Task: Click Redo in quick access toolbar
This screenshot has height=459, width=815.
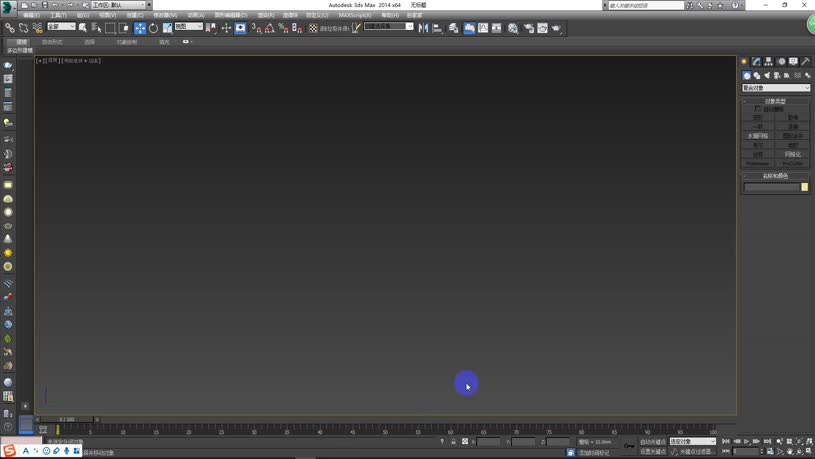Action: point(70,5)
